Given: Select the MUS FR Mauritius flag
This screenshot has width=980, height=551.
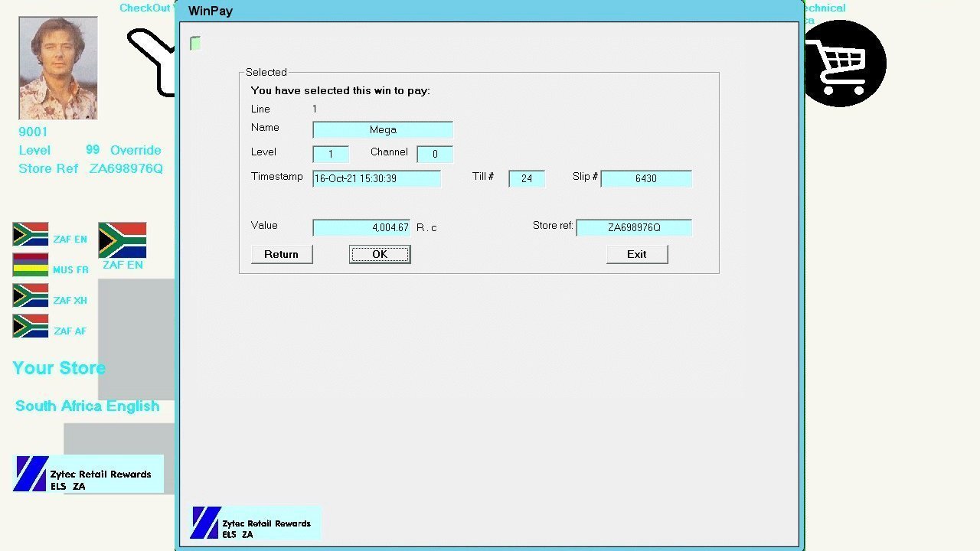Looking at the screenshot, I should [x=31, y=265].
